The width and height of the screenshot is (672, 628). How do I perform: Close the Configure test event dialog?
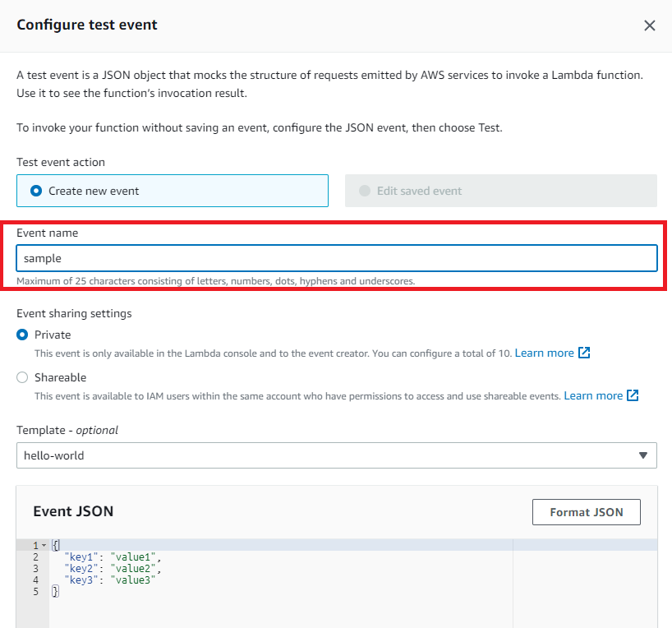(x=650, y=25)
